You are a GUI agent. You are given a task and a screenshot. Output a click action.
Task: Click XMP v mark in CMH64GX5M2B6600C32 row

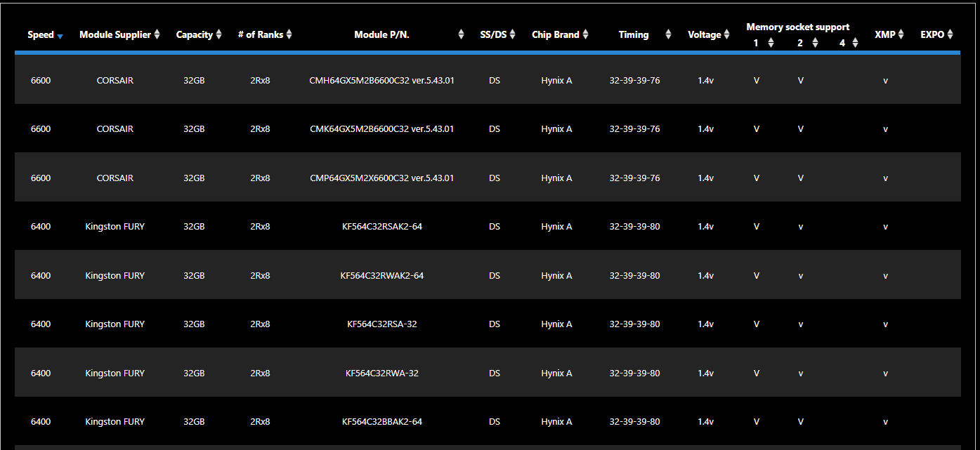point(885,81)
